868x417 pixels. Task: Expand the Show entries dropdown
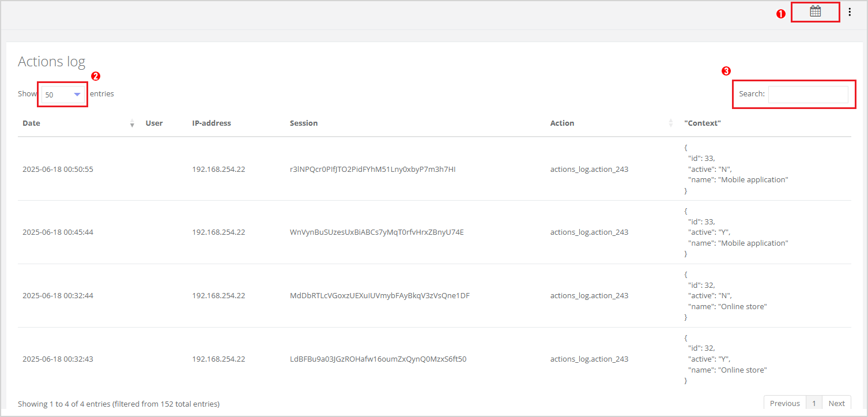pos(63,95)
